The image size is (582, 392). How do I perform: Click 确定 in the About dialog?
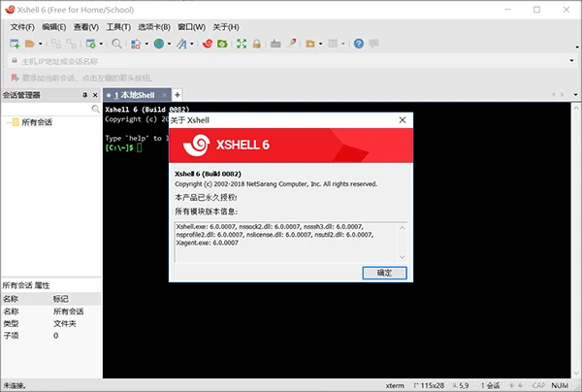click(384, 274)
